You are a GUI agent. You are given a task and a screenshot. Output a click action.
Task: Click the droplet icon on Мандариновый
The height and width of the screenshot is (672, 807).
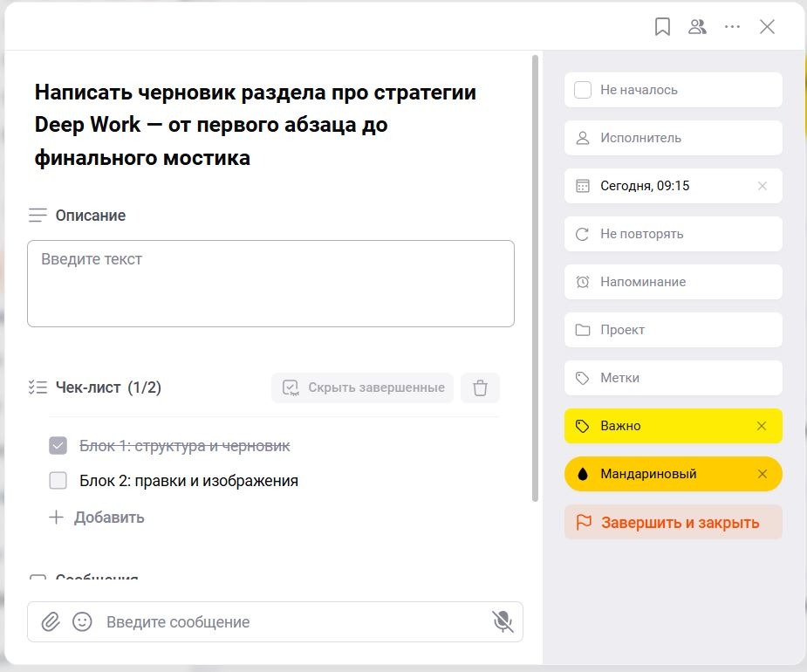pos(583,474)
